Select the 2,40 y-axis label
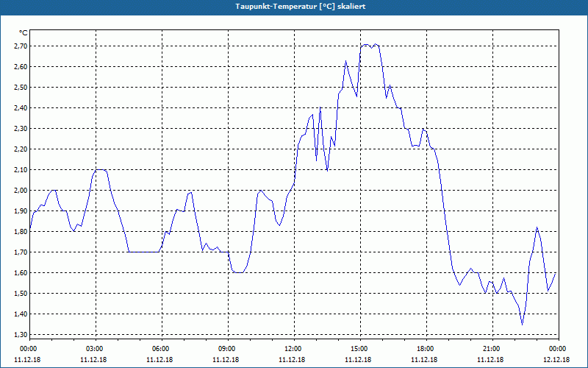The height and width of the screenshot is (368, 588). coord(21,108)
